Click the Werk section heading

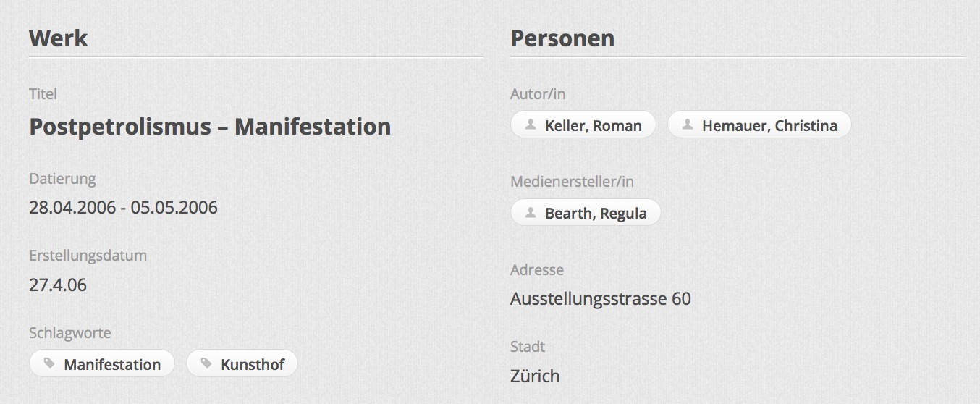pos(58,38)
